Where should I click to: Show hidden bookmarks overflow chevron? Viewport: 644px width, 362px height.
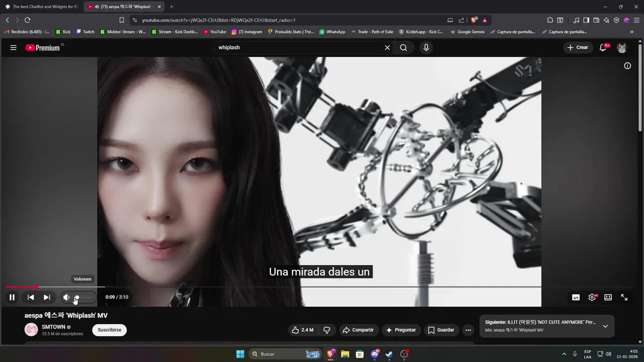pos(632,32)
